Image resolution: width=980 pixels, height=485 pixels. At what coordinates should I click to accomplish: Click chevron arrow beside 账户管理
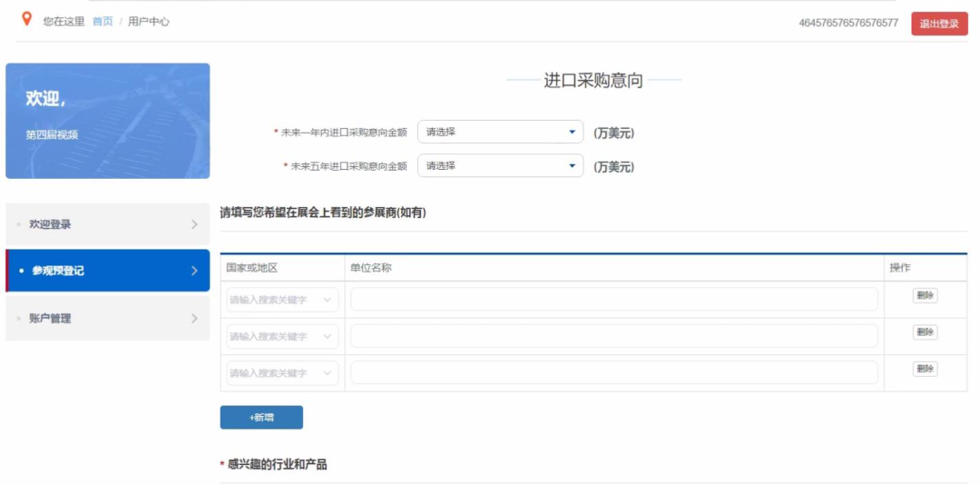point(194,319)
